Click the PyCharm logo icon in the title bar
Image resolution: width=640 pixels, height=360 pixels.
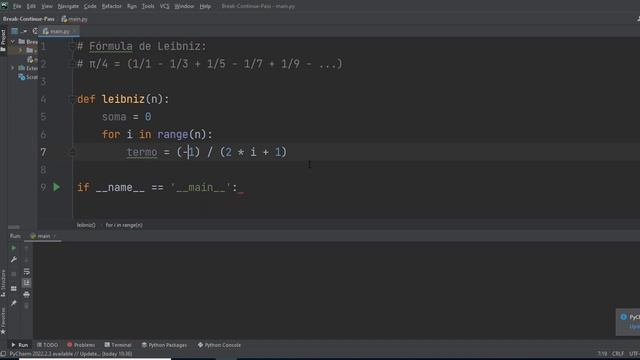pyautogui.click(x=4, y=5)
